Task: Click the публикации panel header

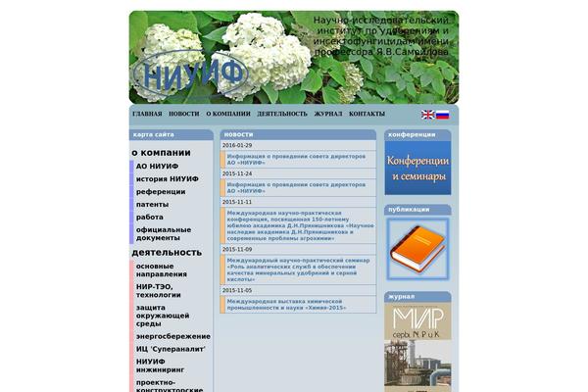Action: pyautogui.click(x=417, y=210)
